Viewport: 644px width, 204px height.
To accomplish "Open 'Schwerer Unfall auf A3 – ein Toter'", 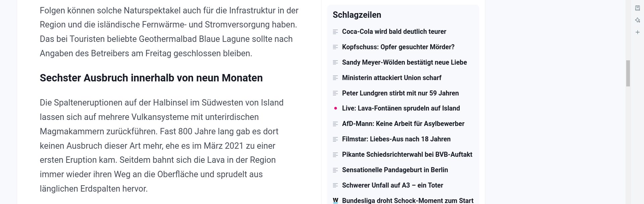I will [393, 185].
